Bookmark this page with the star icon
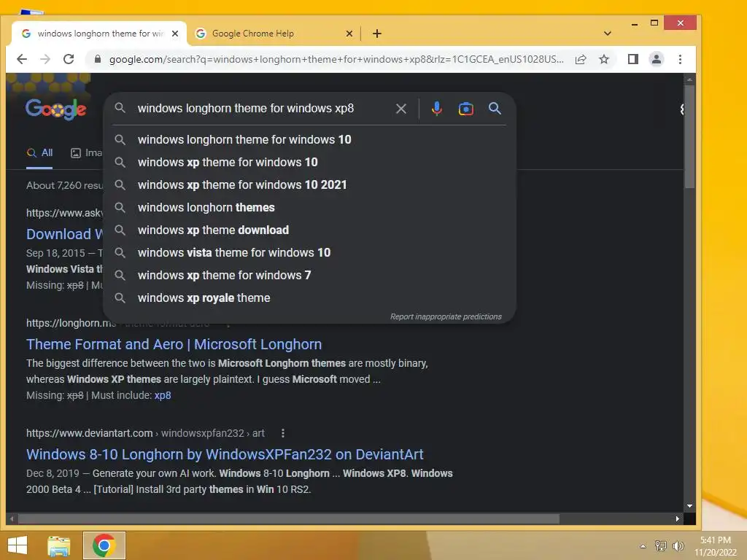The image size is (747, 560). click(604, 59)
